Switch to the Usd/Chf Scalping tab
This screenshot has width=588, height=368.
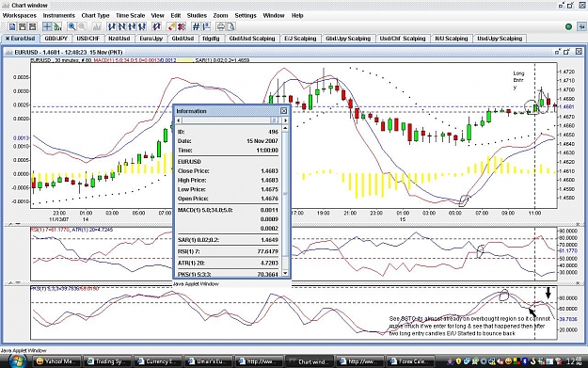coord(403,39)
